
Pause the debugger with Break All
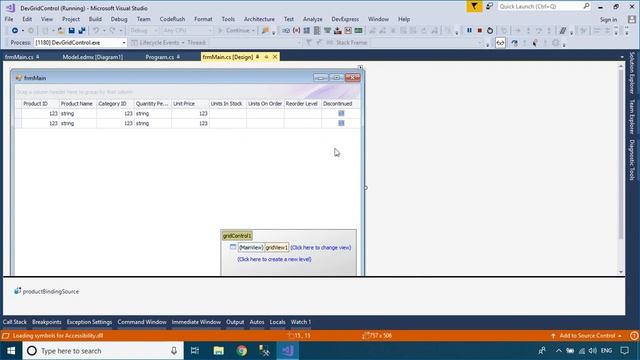coord(469,30)
